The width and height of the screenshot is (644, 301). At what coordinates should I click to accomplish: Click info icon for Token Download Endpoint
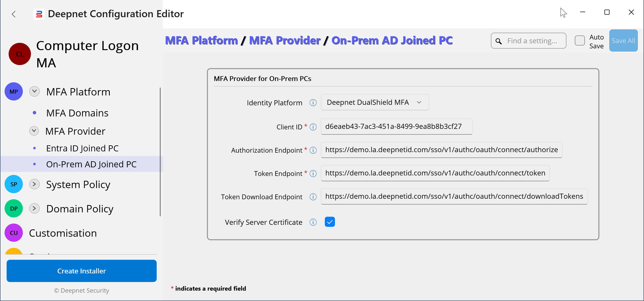click(x=313, y=197)
